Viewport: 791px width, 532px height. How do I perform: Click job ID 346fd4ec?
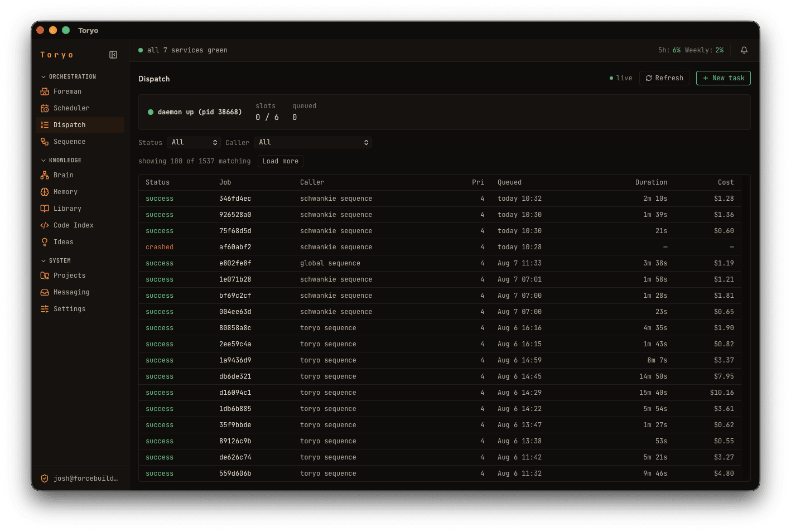(x=235, y=199)
